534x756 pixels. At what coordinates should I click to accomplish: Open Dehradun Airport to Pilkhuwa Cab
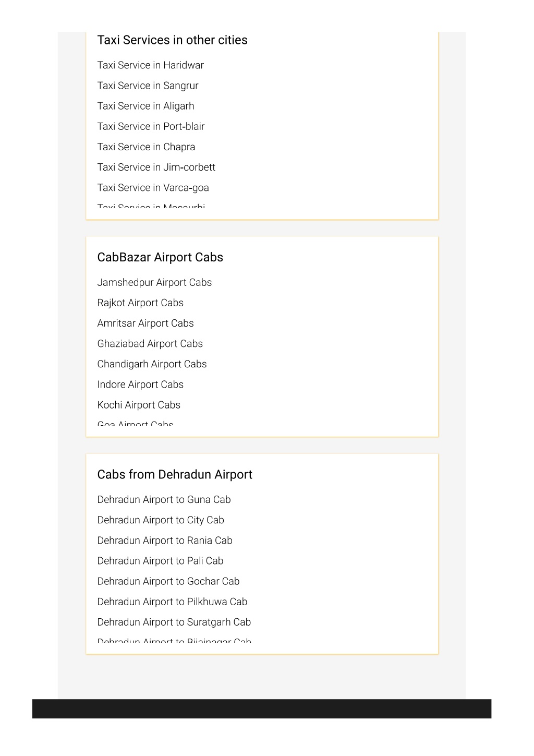[172, 602]
